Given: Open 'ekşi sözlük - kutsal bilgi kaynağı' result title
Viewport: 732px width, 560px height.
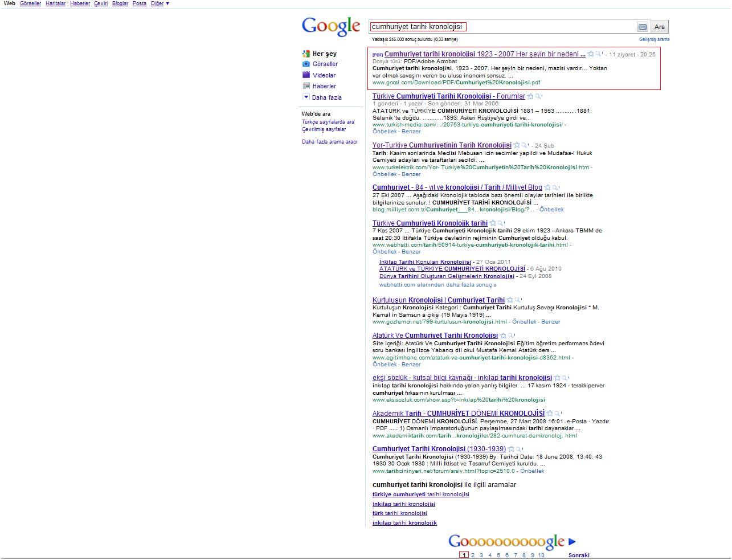Looking at the screenshot, I should coord(462,378).
